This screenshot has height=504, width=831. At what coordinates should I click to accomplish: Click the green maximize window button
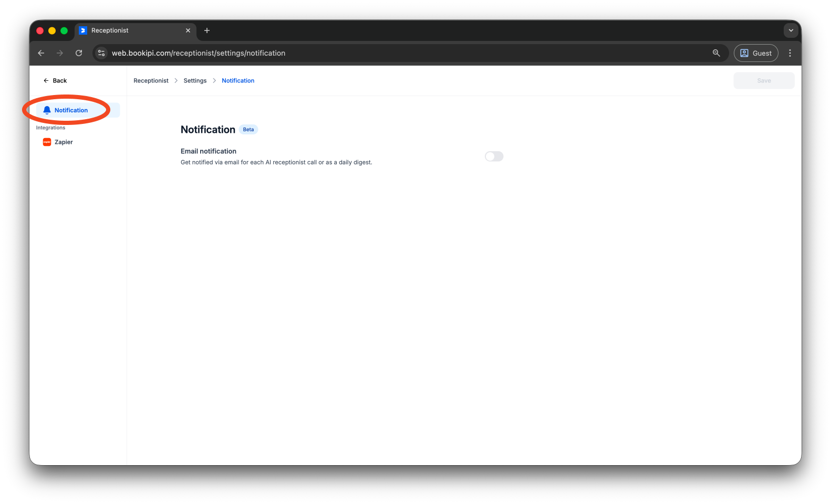pos(64,30)
